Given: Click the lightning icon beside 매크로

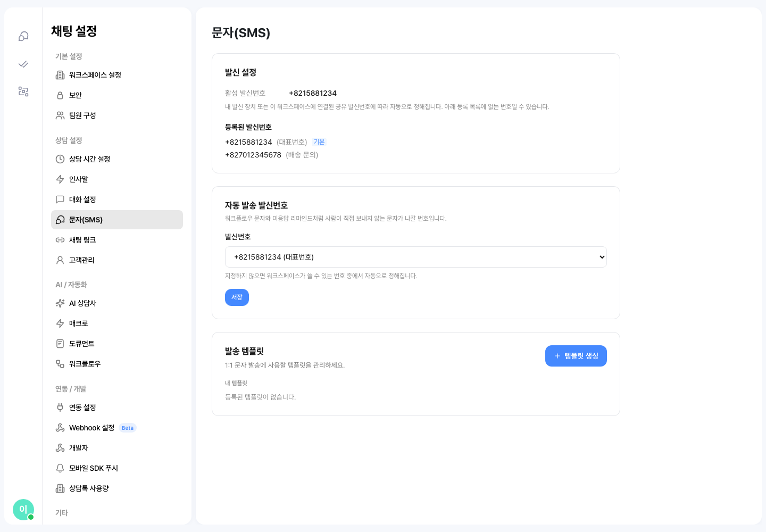Looking at the screenshot, I should (x=60, y=323).
